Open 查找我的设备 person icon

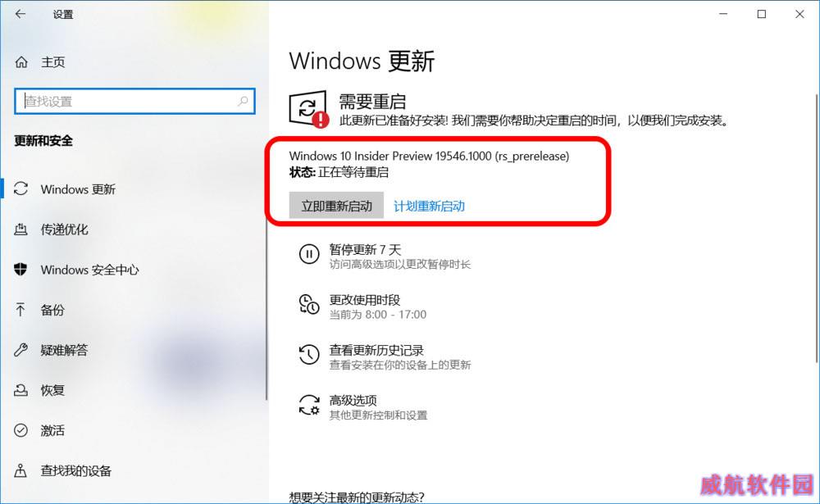tap(20, 470)
